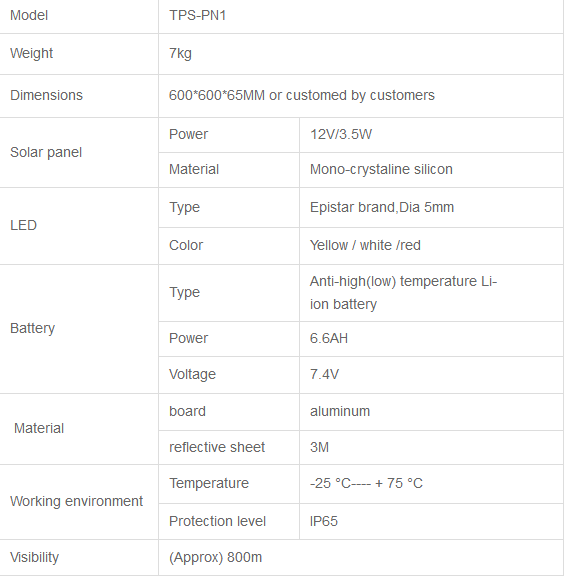The image size is (566, 576).
Task: Select the Dimensions value text
Action: pos(302,95)
